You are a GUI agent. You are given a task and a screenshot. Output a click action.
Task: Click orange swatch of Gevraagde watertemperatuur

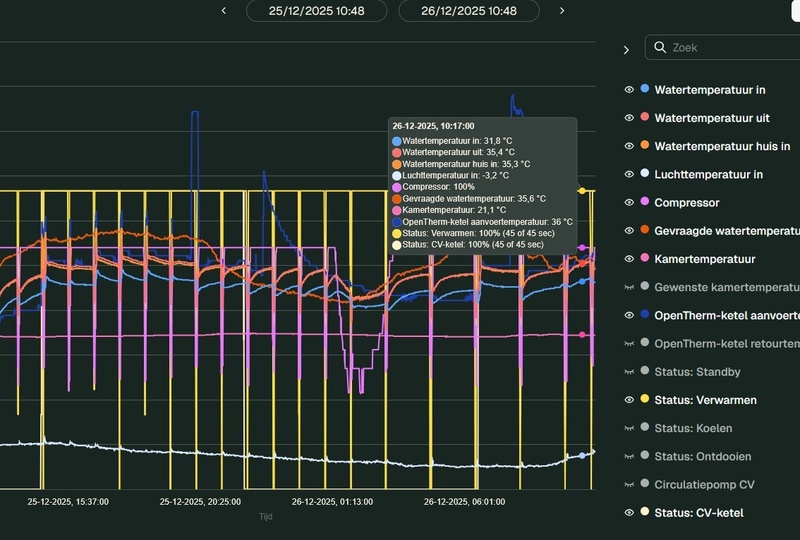(645, 230)
